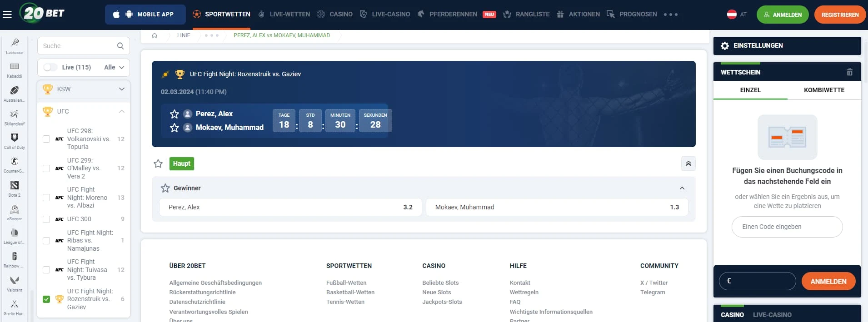Open Rangliste navigation item
The height and width of the screenshot is (322, 868).
(x=526, y=15)
